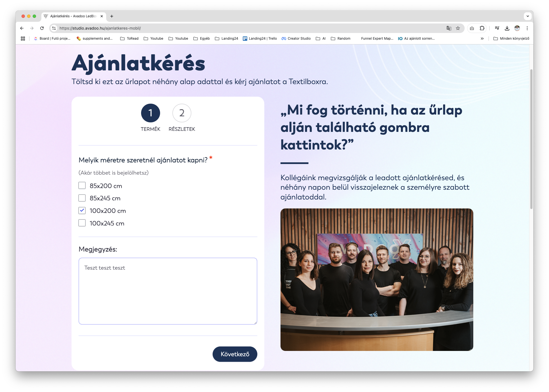Bookmark this page using the star icon
This screenshot has width=549, height=392.
tap(458, 28)
